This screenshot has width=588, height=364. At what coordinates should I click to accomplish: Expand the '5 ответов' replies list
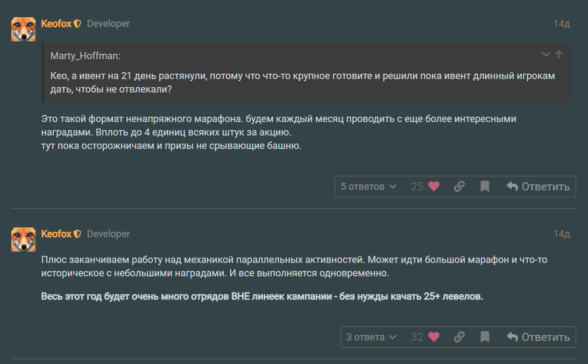pos(369,187)
